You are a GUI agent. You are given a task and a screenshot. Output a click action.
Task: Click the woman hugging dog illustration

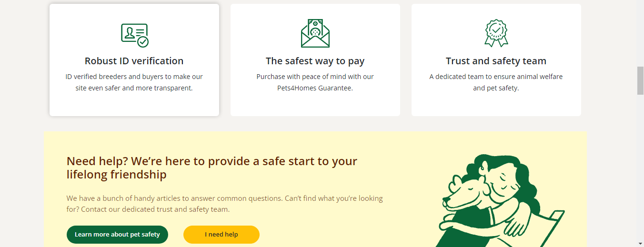tap(500, 200)
